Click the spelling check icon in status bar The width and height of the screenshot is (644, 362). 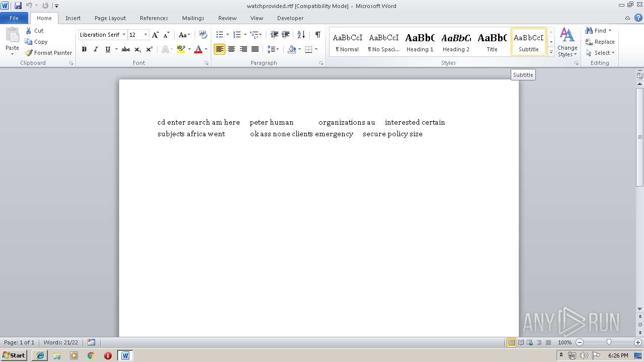(x=91, y=342)
